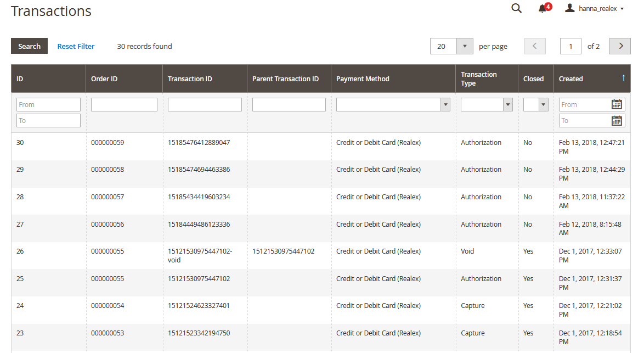Open calendar for Created From date

(617, 104)
